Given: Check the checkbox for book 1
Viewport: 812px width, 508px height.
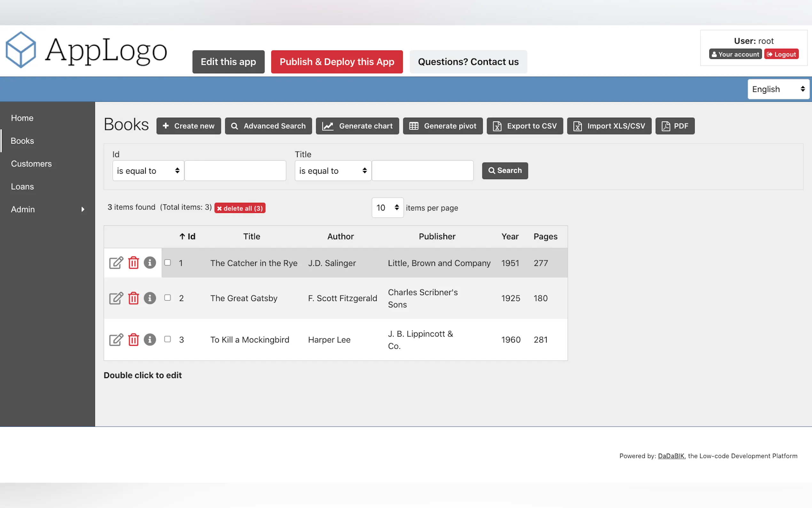Looking at the screenshot, I should click(x=168, y=262).
